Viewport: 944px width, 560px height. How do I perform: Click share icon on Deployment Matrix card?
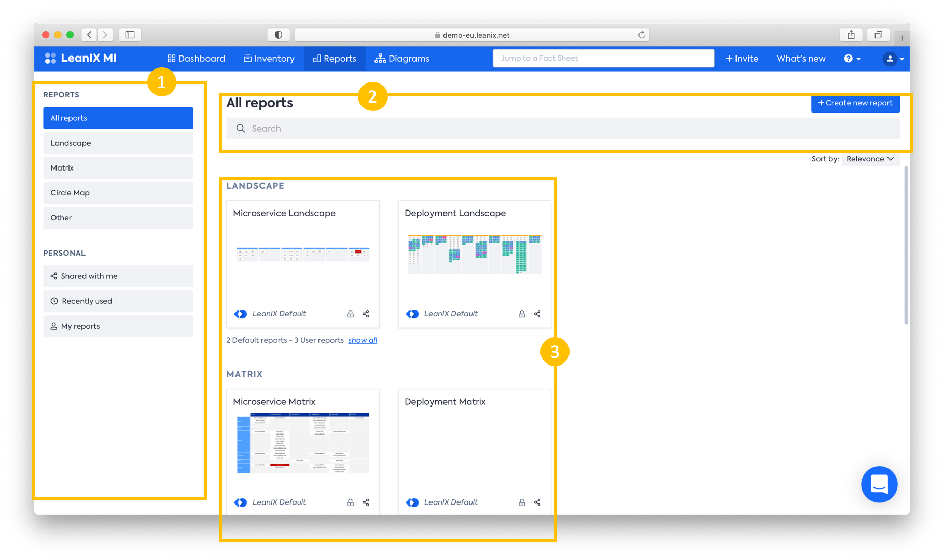coord(537,502)
